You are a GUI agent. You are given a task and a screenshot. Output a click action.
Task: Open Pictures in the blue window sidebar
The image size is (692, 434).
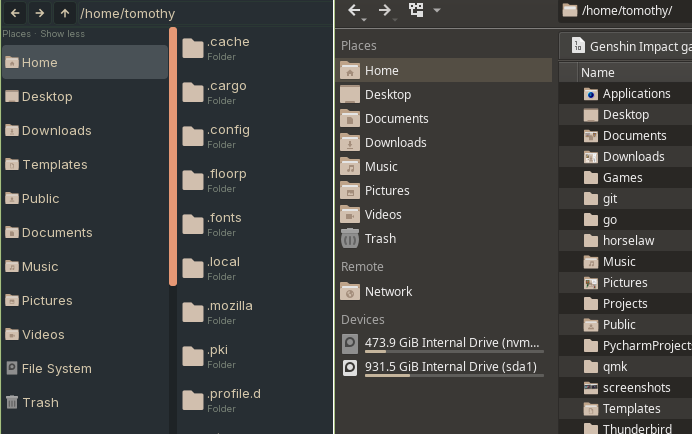[85, 301]
